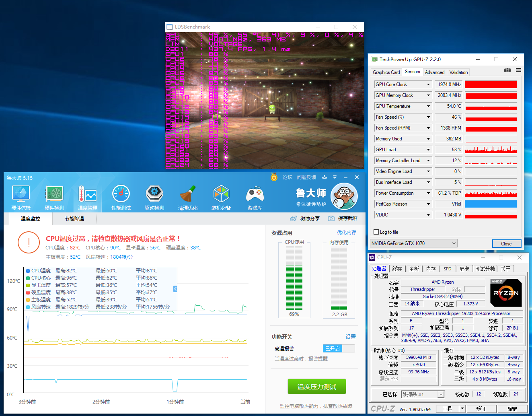Open the GPU-Z Validation tab
This screenshot has width=532, height=416.
coord(458,72)
